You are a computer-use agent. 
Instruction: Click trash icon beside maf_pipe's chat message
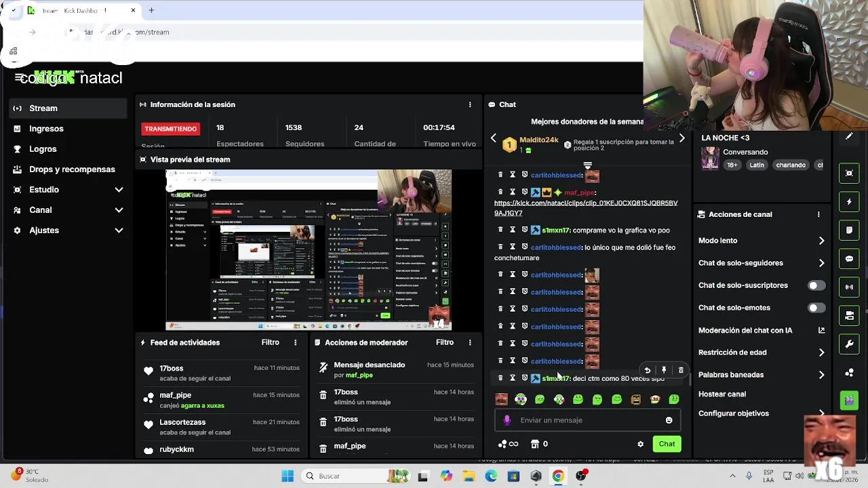tap(500, 192)
